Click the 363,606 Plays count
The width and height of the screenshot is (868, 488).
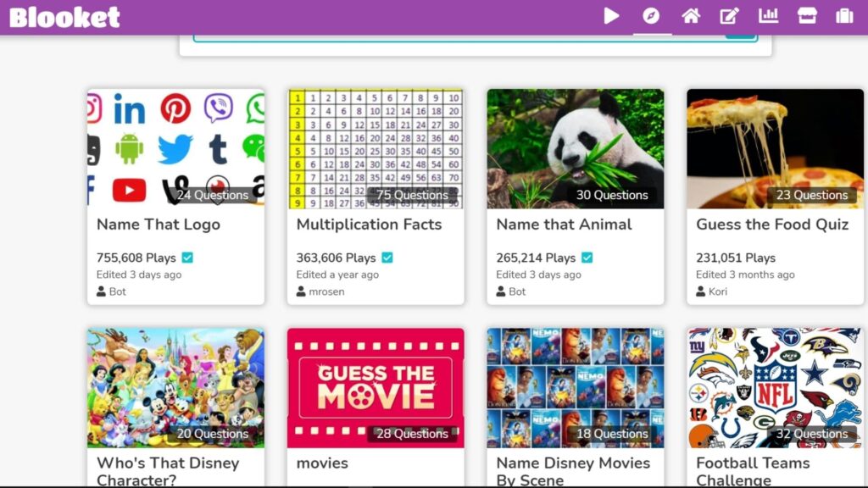(x=336, y=258)
